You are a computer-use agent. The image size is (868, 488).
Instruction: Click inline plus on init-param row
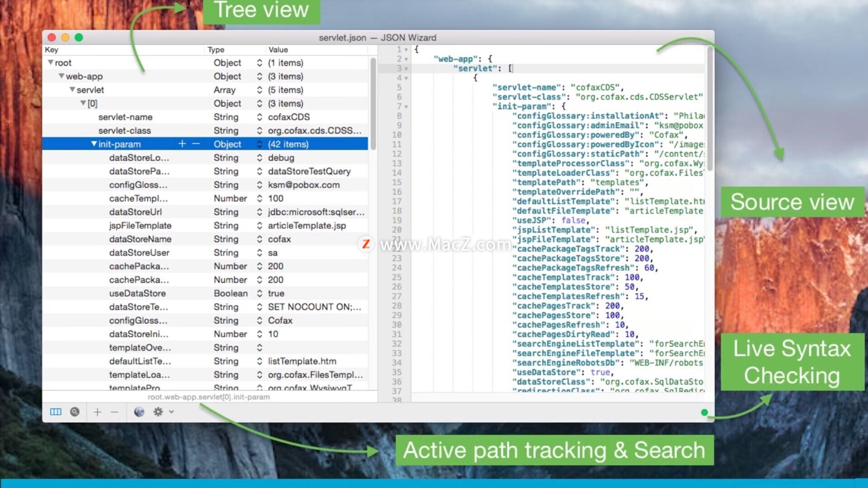coord(182,144)
